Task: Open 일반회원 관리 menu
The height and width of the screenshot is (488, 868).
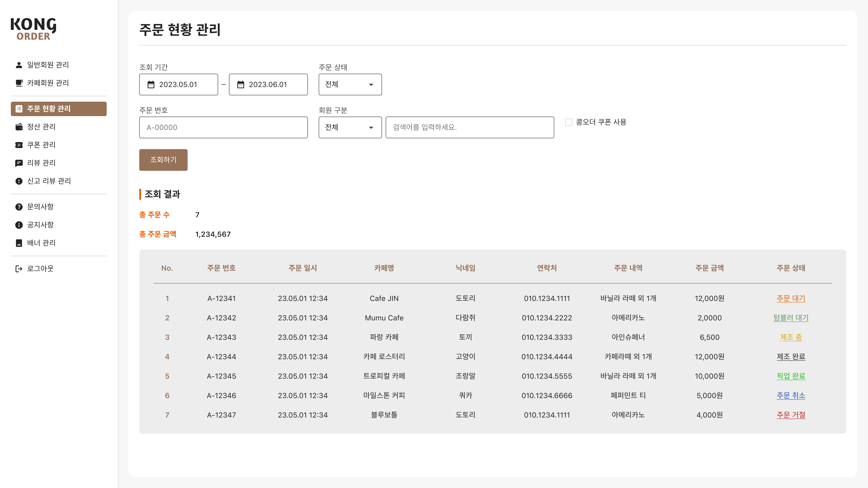Action: click(59, 65)
